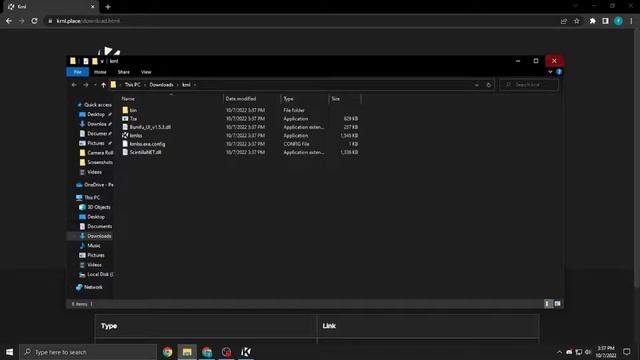Open pinned Desktop under Quick access
Viewport: 640px width, 360px height.
pyautogui.click(x=96, y=114)
